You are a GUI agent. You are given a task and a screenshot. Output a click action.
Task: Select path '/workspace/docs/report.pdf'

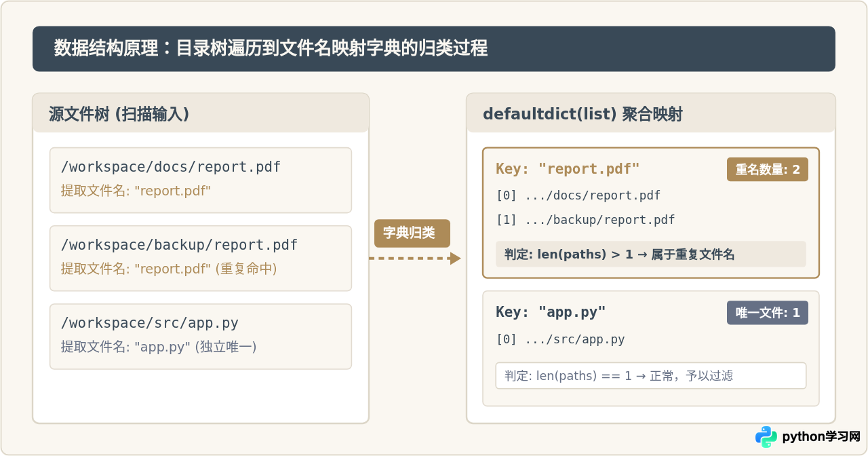[x=171, y=167]
